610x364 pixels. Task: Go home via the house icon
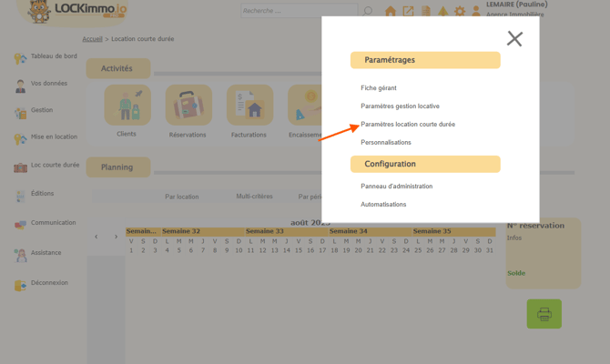[x=391, y=11]
